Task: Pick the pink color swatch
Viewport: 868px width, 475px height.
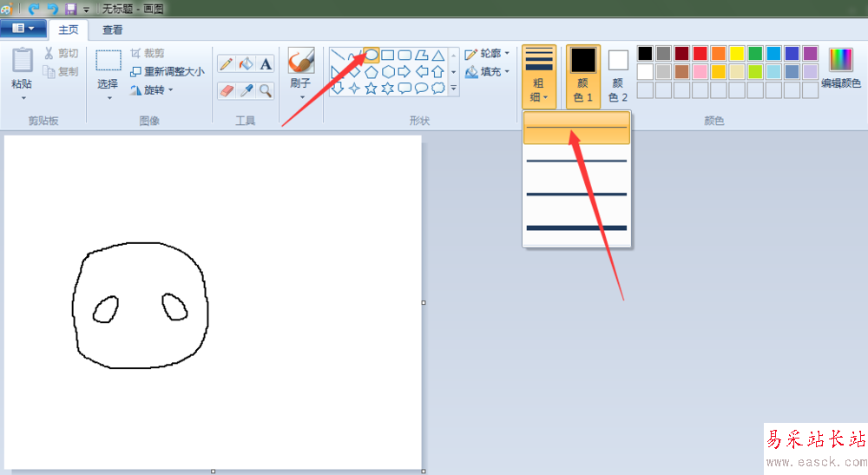Action: 700,71
